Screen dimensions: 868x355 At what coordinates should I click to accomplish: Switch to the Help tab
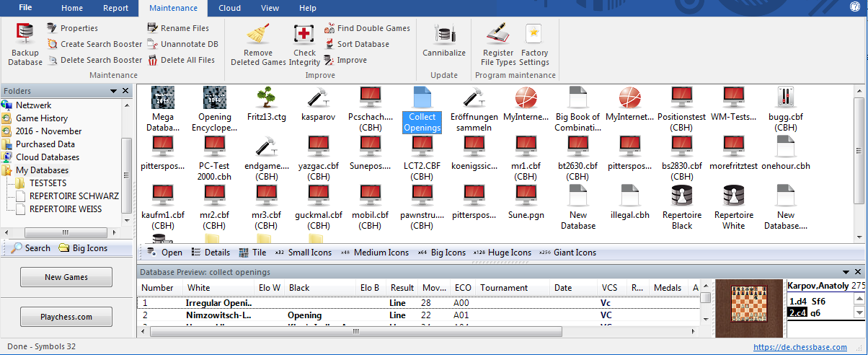pyautogui.click(x=308, y=8)
